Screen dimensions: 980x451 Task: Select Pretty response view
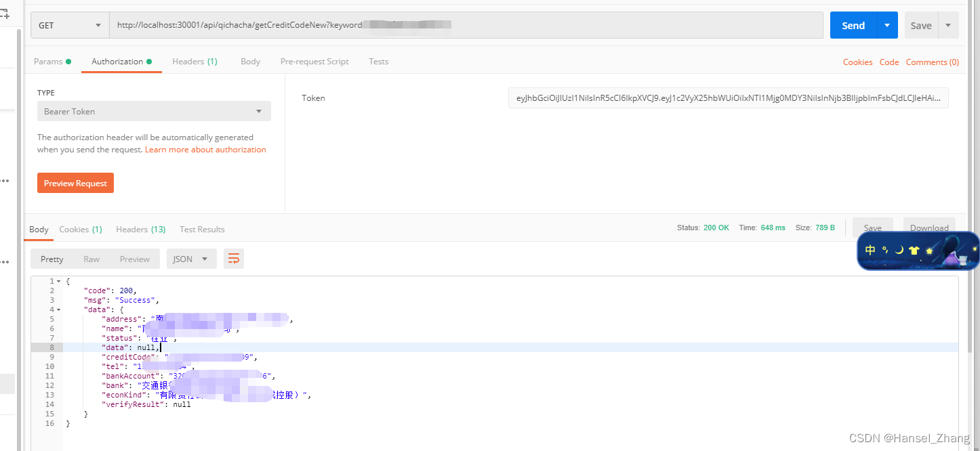tap(52, 259)
